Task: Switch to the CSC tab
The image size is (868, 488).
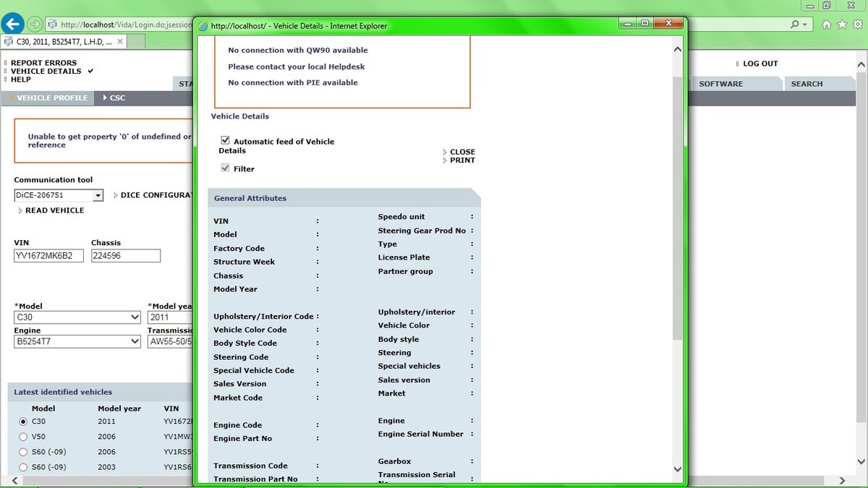Action: (x=116, y=98)
